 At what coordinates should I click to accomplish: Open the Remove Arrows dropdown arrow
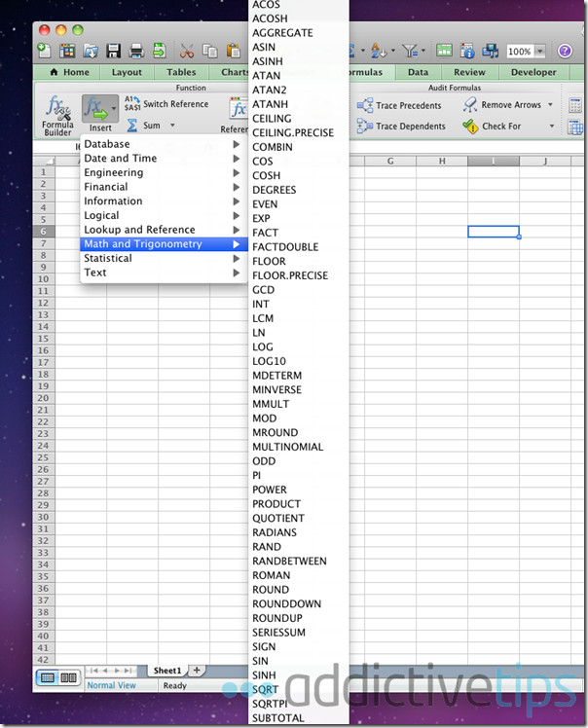(550, 105)
